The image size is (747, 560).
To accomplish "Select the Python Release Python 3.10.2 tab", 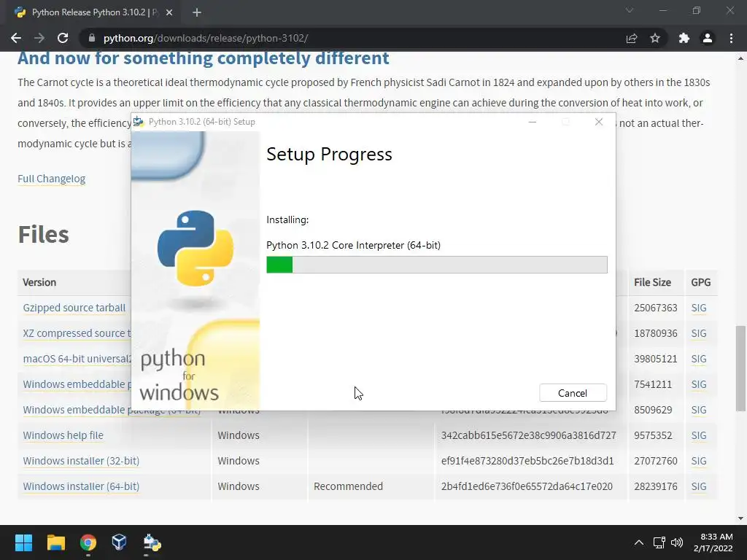I will [x=94, y=12].
